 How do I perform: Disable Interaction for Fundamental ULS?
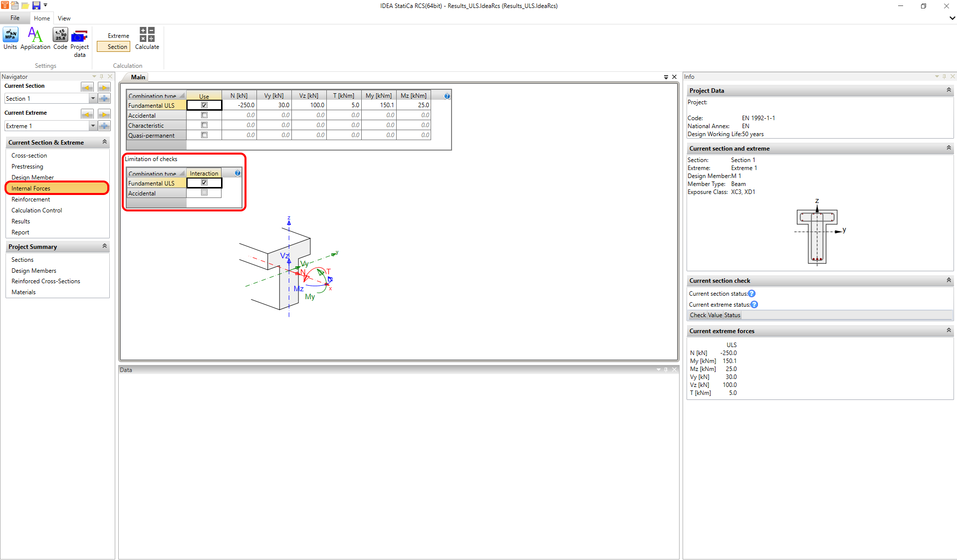point(204,183)
